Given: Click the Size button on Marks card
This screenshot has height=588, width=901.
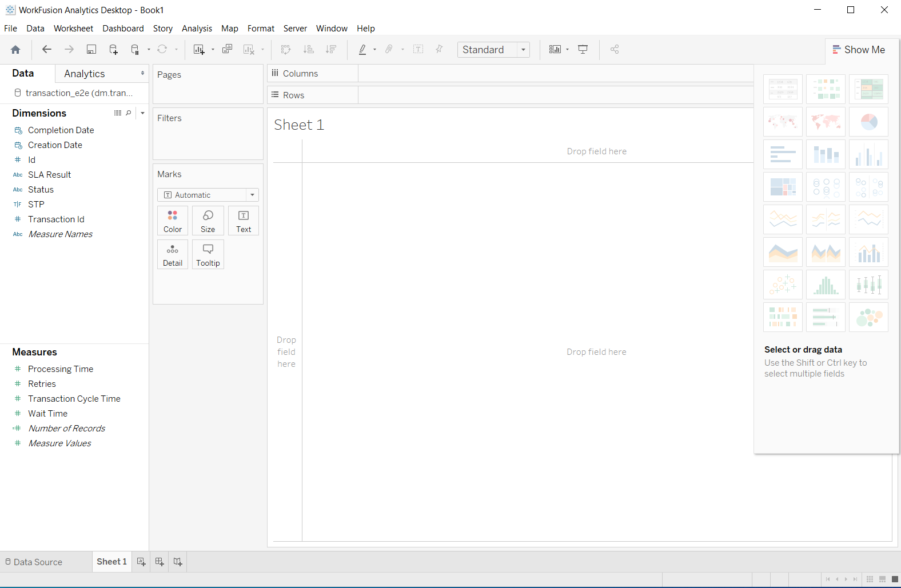Looking at the screenshot, I should tap(208, 221).
